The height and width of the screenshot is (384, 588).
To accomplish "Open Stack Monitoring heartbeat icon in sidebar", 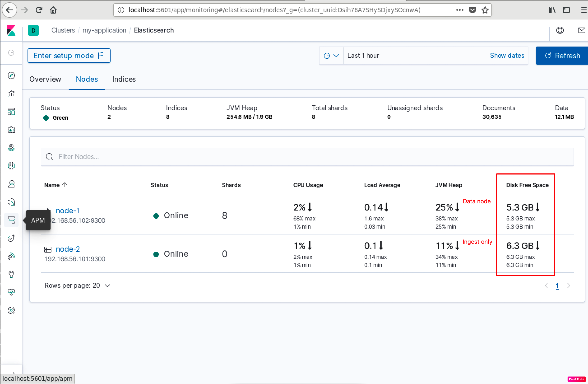I will [11, 292].
